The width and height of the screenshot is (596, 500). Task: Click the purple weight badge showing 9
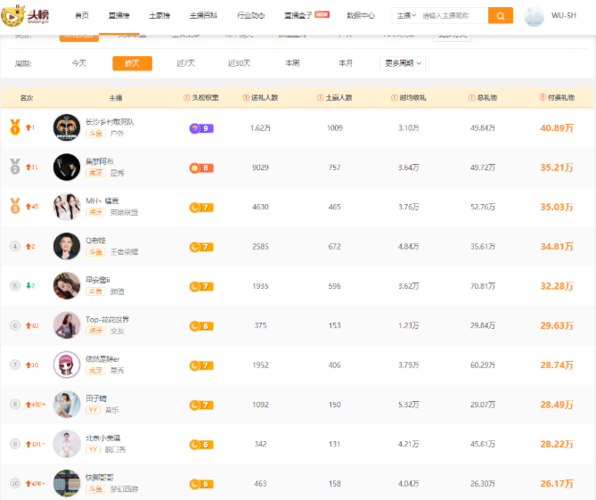tap(201, 129)
